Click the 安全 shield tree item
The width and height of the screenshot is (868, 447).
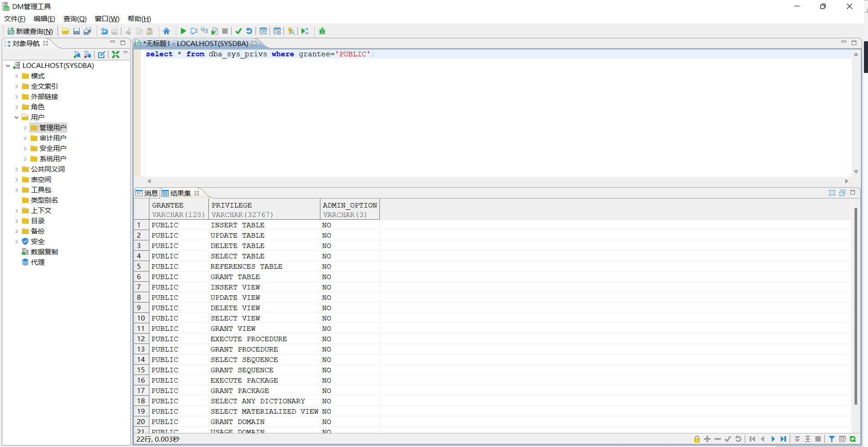coord(38,242)
